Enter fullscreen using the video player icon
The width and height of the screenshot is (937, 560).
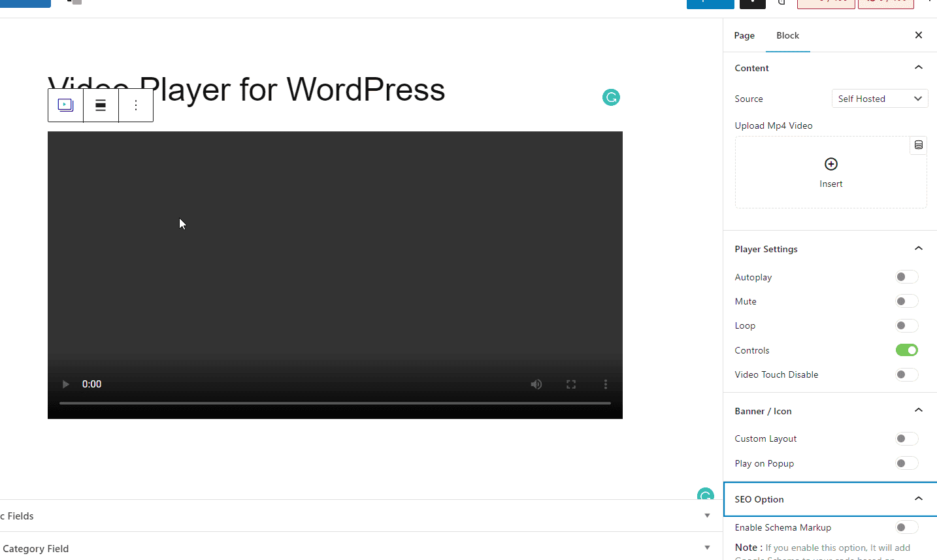tap(570, 384)
